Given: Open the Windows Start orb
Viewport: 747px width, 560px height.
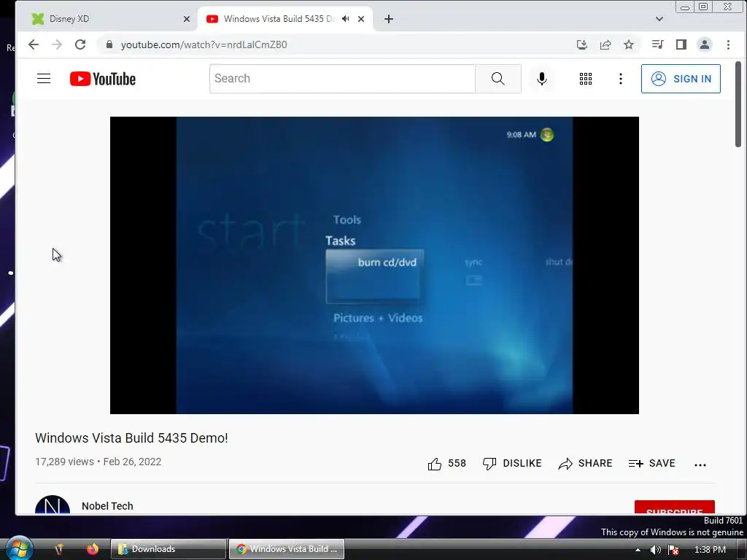Looking at the screenshot, I should [20, 548].
